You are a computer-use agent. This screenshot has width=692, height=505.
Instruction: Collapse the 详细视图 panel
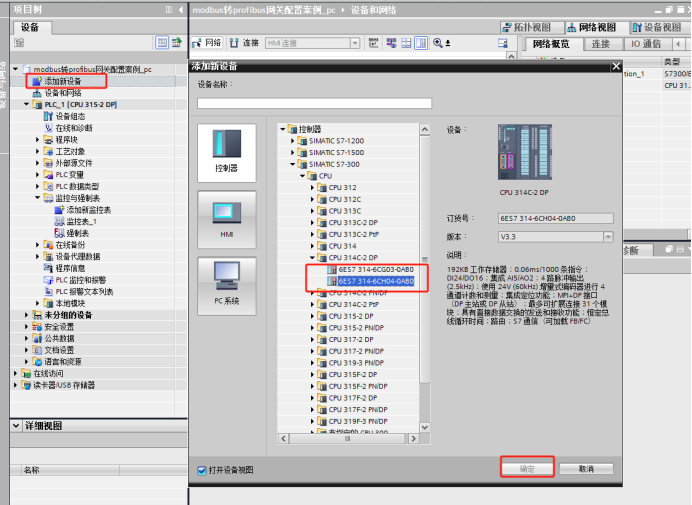pos(16,426)
